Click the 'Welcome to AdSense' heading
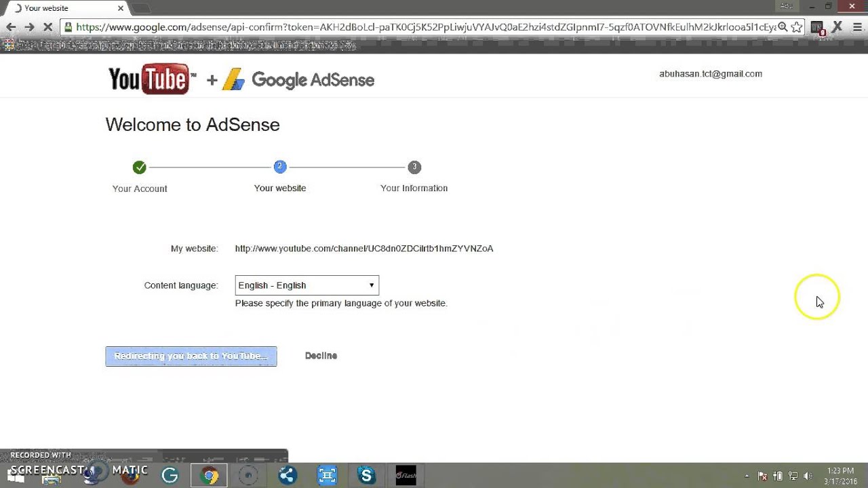868x488 pixels. point(193,125)
